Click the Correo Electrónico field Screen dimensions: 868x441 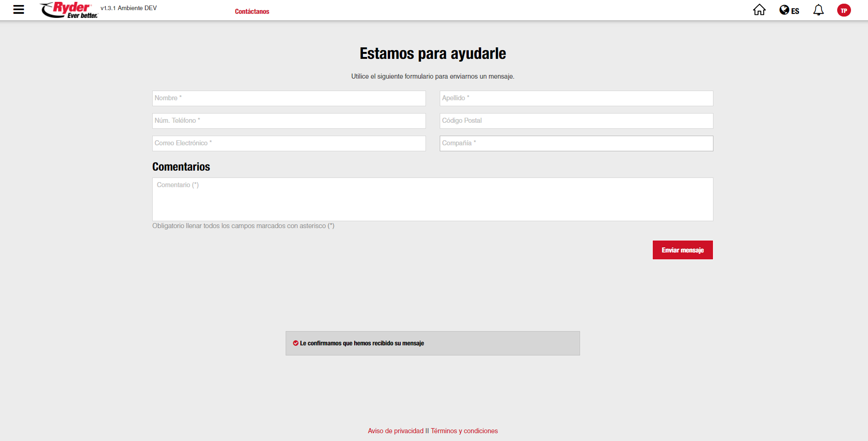point(289,143)
